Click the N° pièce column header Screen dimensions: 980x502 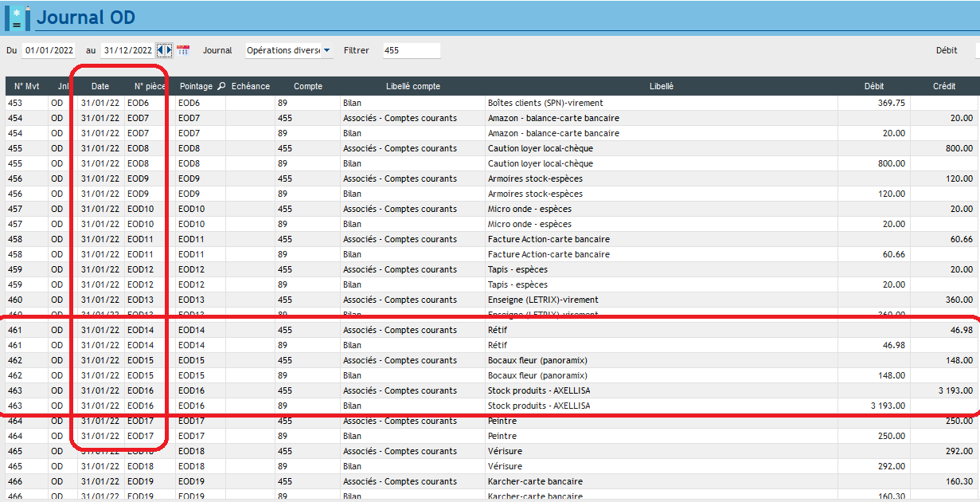point(150,86)
